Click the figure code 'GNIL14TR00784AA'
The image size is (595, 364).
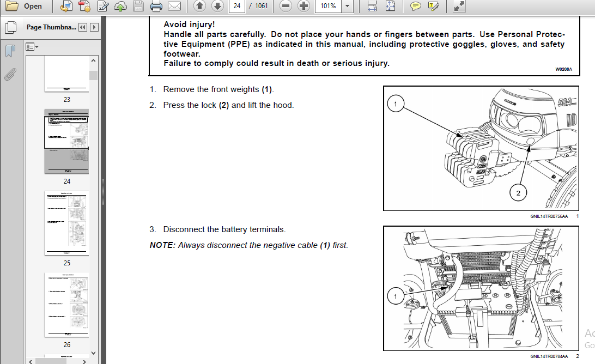tap(549, 356)
